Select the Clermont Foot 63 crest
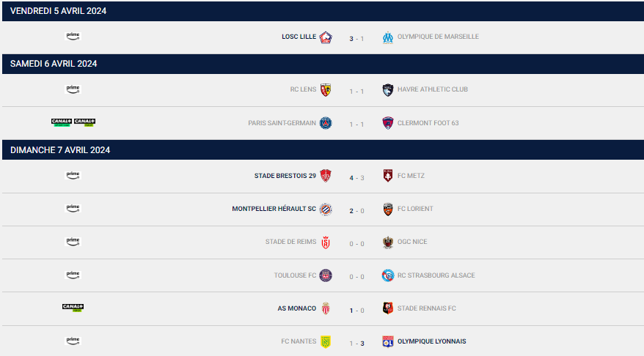644x356 pixels. point(388,123)
